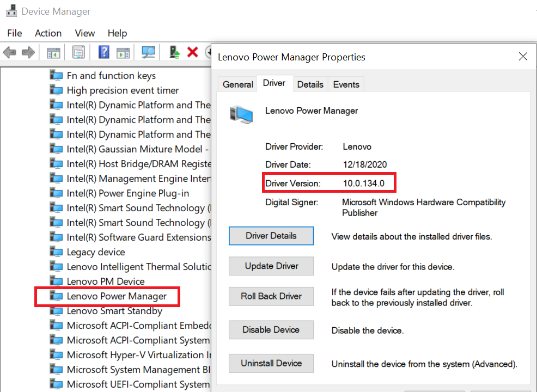
Task: Click the Uninstall Device button
Action: click(x=271, y=363)
